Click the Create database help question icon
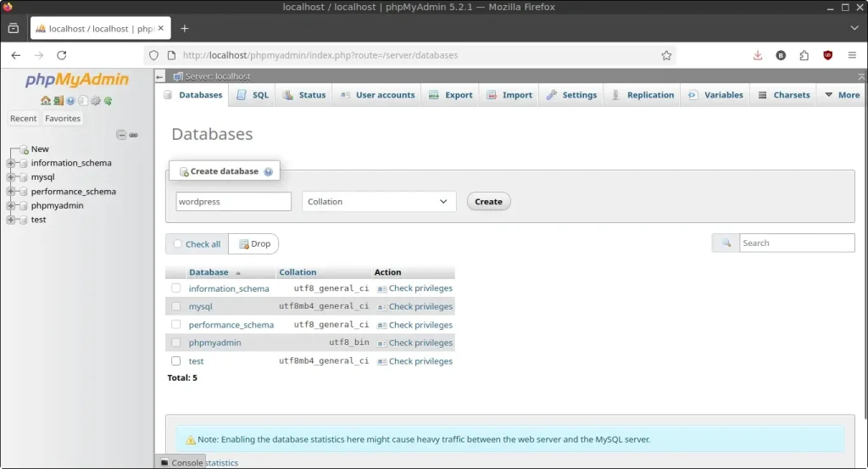 [x=268, y=171]
